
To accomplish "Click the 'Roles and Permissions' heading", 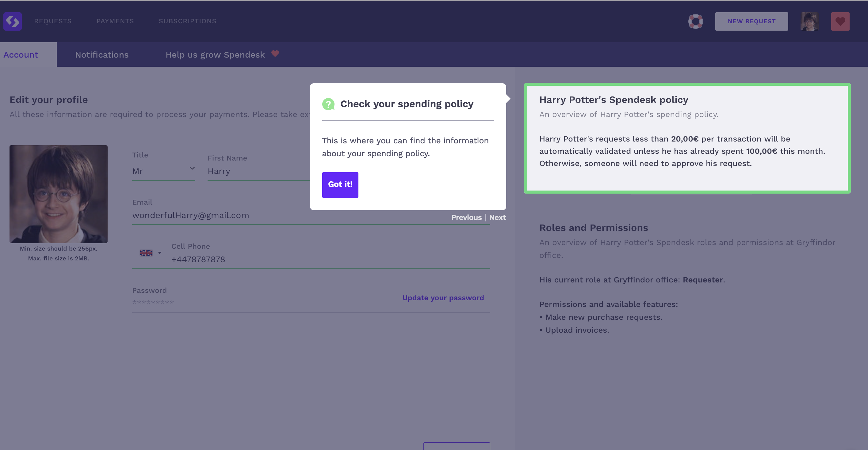I will coord(593,228).
